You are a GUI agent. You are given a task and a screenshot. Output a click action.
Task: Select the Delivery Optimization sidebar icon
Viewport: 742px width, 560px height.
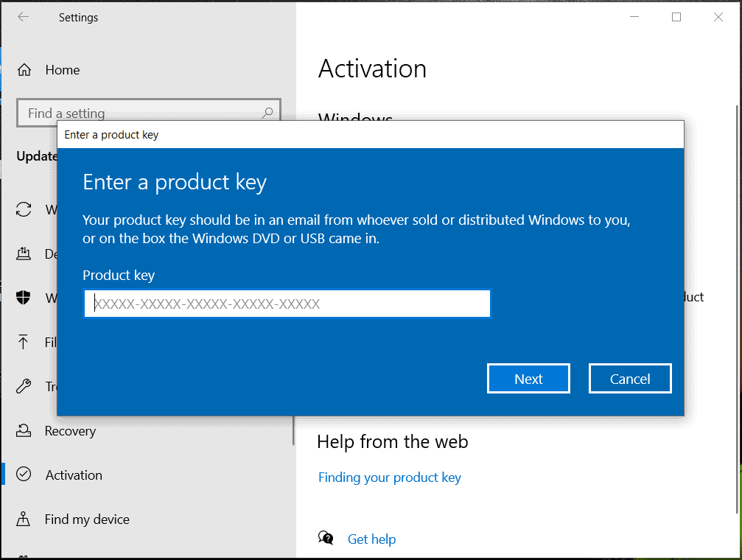point(24,254)
